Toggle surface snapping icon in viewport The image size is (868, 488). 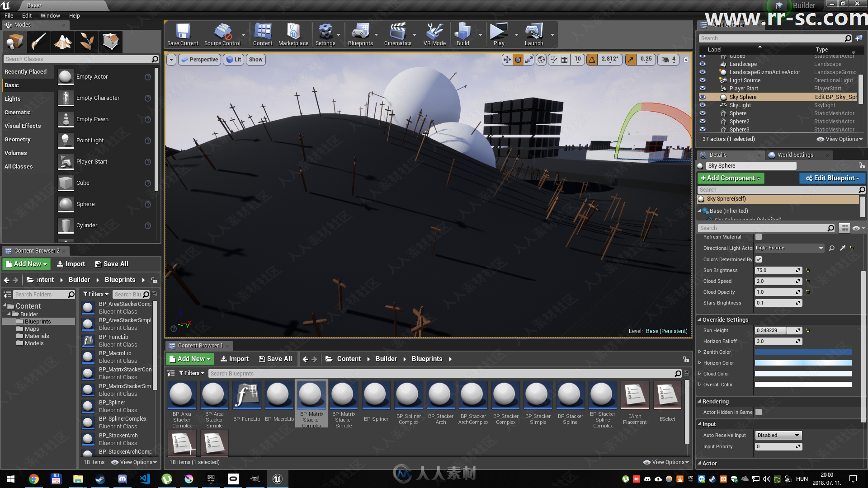[x=553, y=60]
